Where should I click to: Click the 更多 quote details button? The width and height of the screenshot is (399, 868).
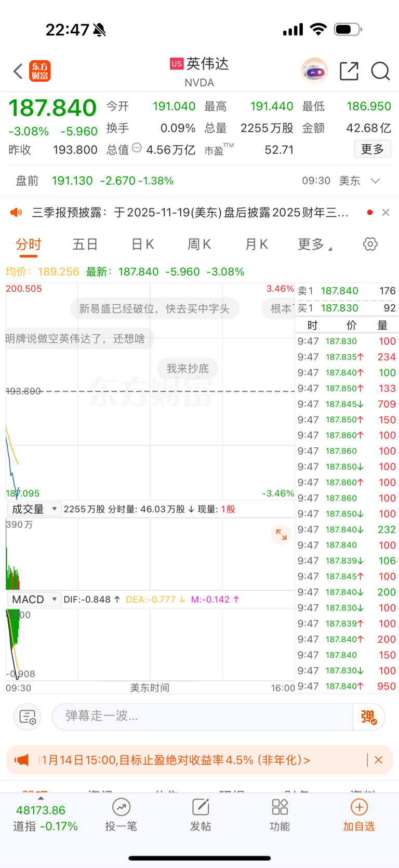pyautogui.click(x=373, y=149)
